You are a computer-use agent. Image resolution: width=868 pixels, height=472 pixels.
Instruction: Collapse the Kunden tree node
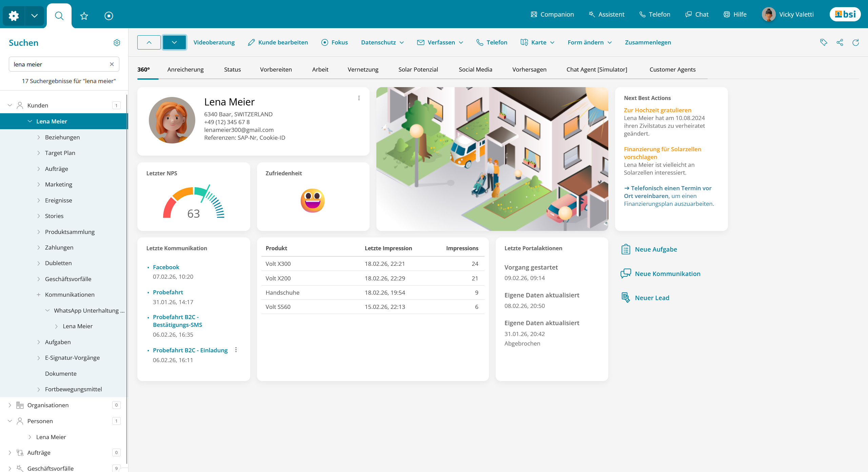click(x=10, y=105)
